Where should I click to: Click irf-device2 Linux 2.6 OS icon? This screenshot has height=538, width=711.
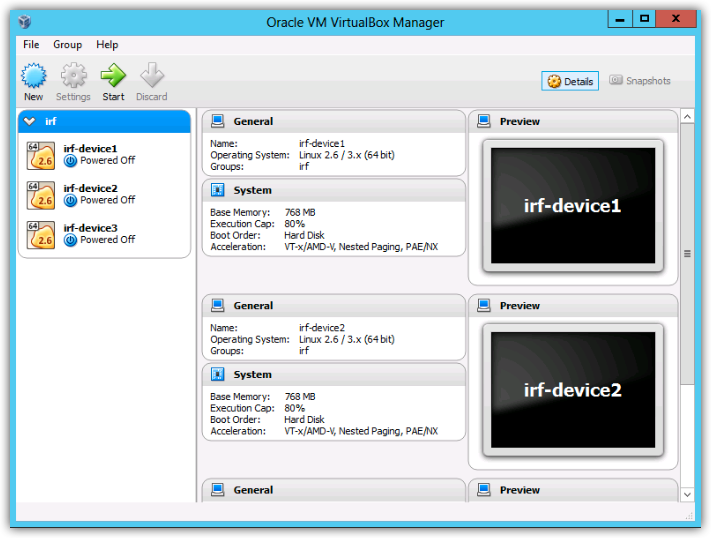point(41,195)
